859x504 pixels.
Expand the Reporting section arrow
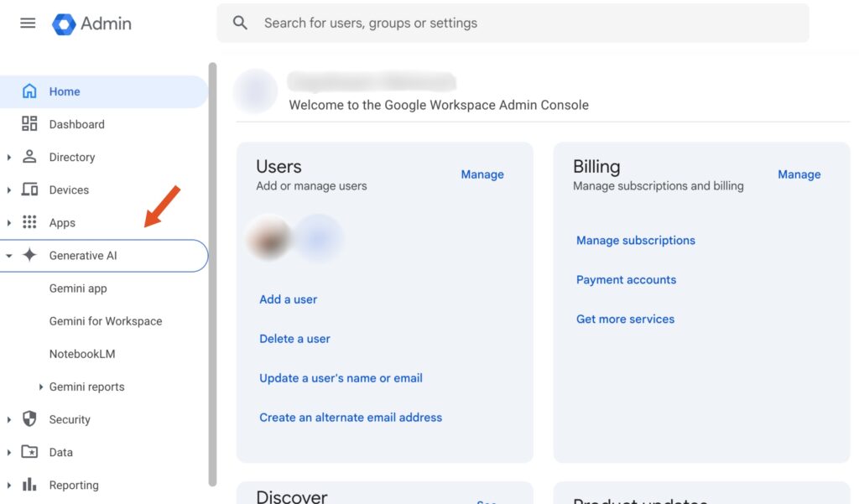[8, 486]
